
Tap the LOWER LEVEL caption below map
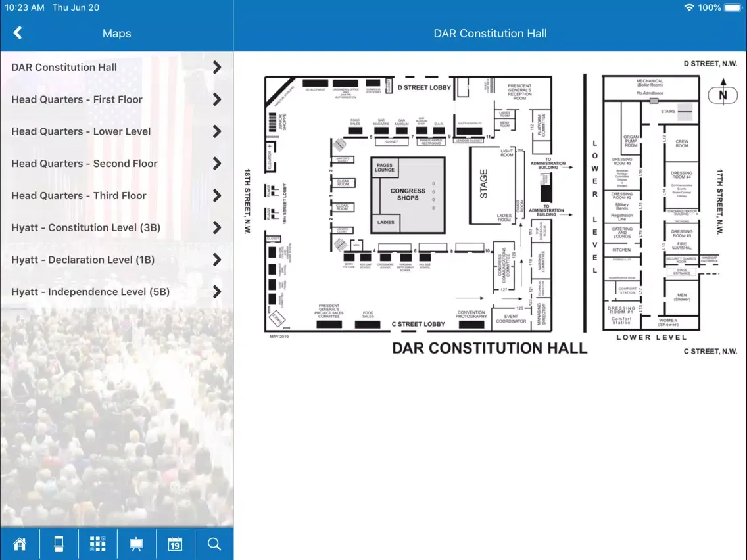click(x=651, y=337)
